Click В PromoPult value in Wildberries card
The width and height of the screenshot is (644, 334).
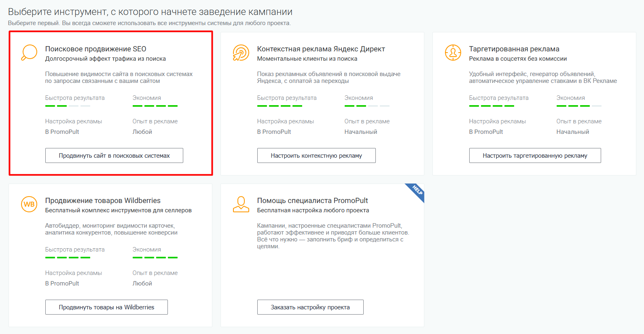tap(62, 283)
